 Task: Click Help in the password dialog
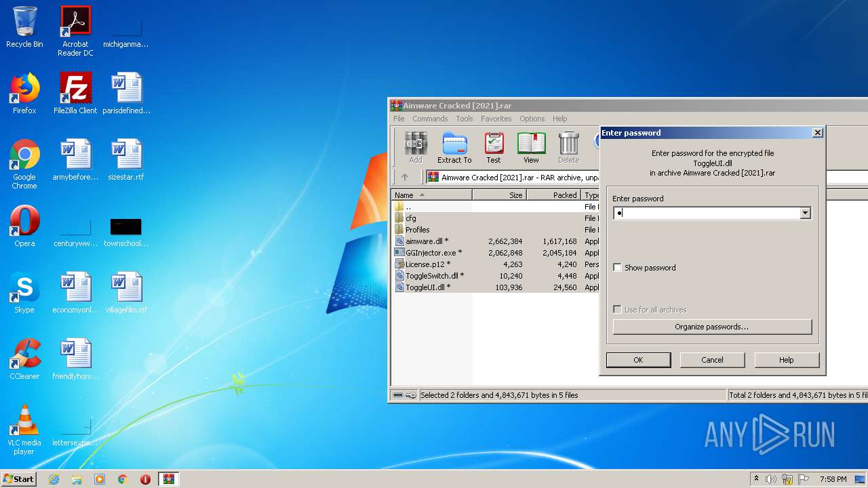click(786, 360)
